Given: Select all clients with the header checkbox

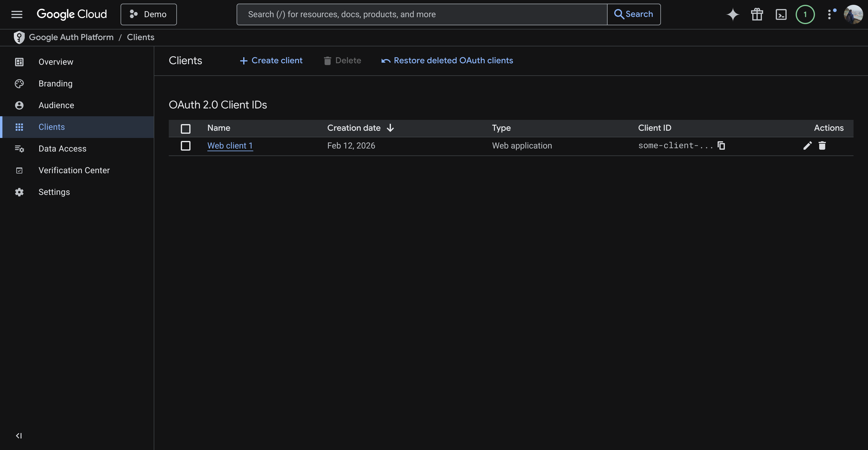Looking at the screenshot, I should (186, 128).
